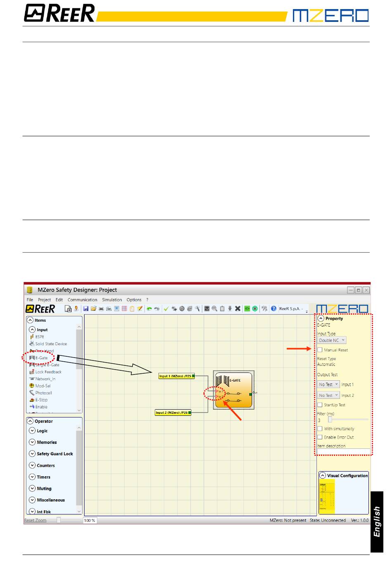
Task: Expand the Counters group
Action: 32,465
